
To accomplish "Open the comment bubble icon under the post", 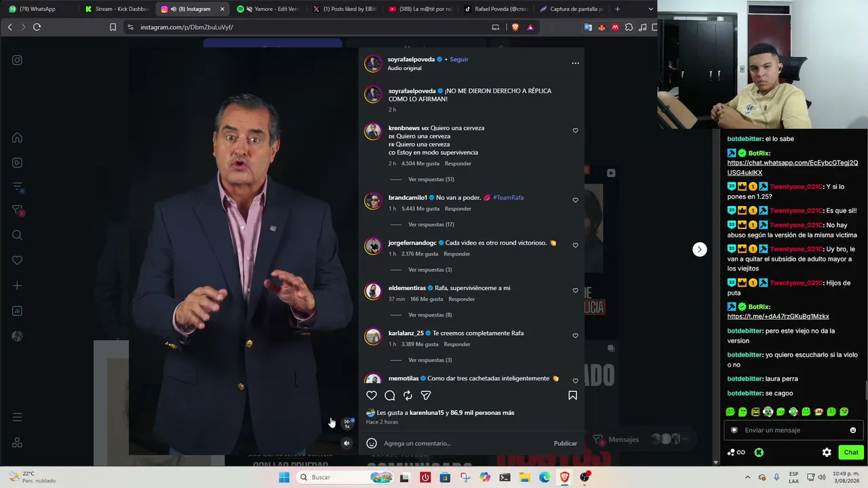I will [x=390, y=395].
